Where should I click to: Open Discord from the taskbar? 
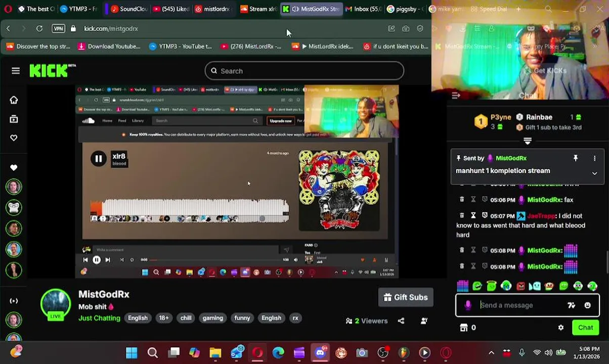click(x=320, y=352)
